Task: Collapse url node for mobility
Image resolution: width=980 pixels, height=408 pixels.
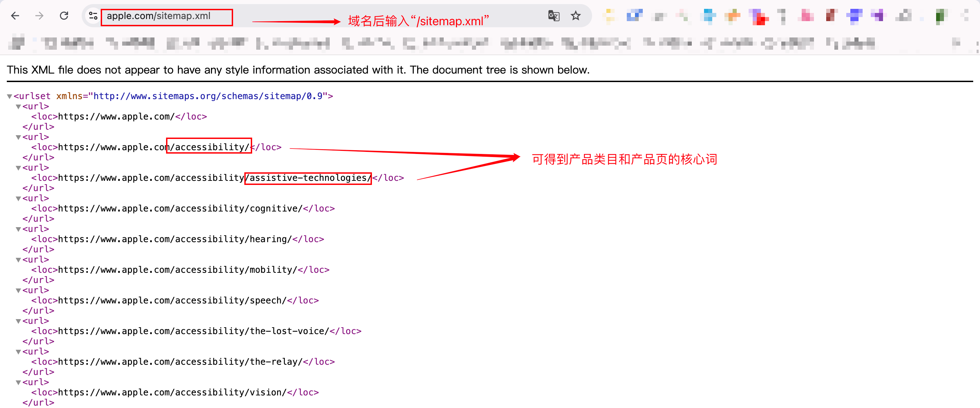Action: click(x=18, y=260)
